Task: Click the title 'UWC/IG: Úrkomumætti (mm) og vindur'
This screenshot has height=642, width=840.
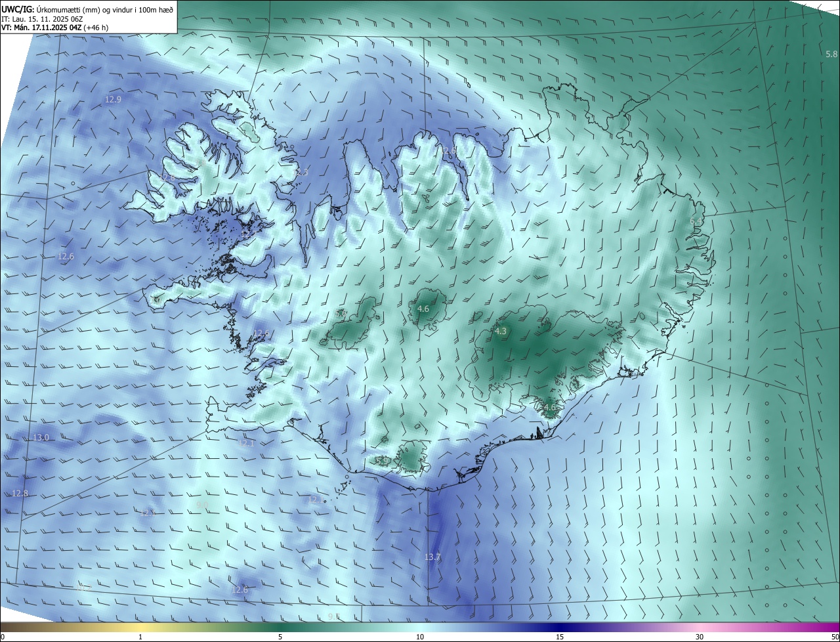Action: click(x=87, y=9)
